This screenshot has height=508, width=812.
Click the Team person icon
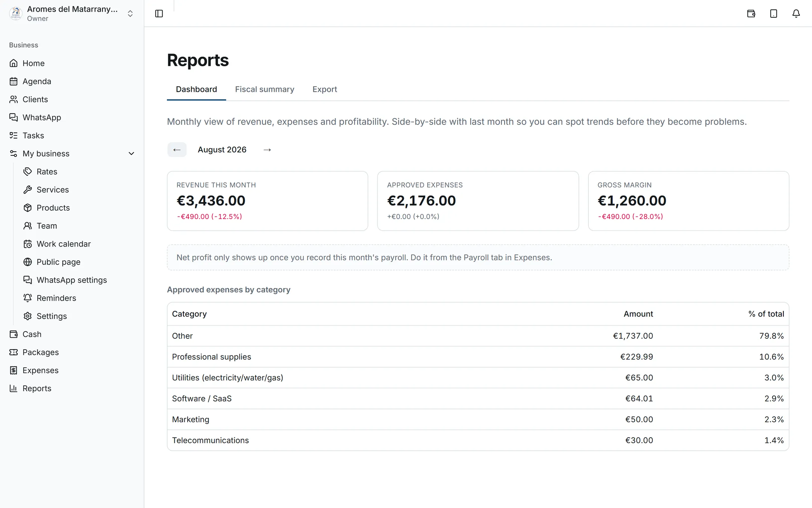click(27, 226)
